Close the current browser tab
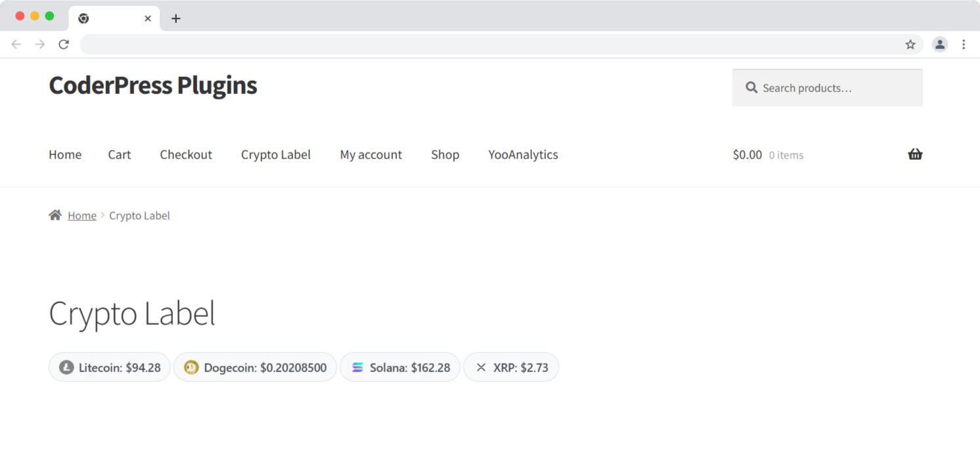980x474 pixels. click(148, 18)
